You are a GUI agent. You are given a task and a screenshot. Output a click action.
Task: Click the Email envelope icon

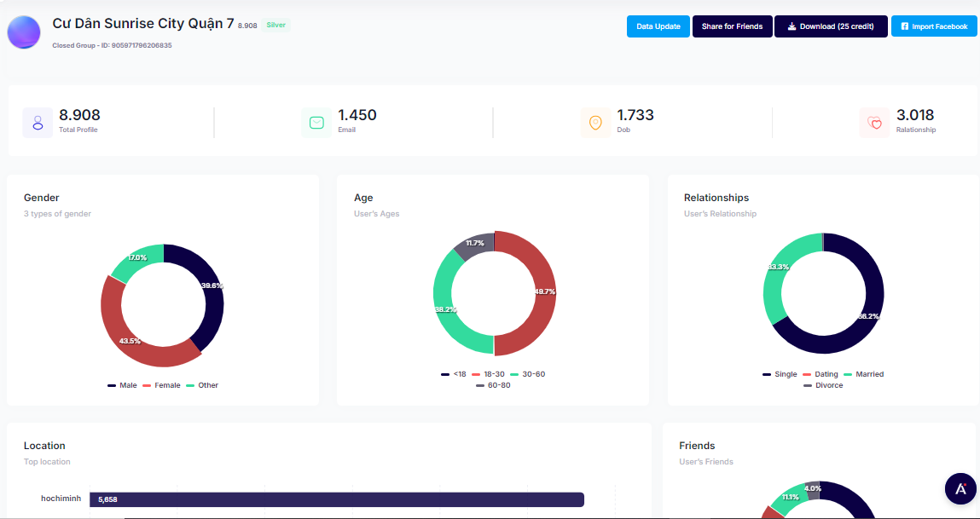[x=316, y=123]
